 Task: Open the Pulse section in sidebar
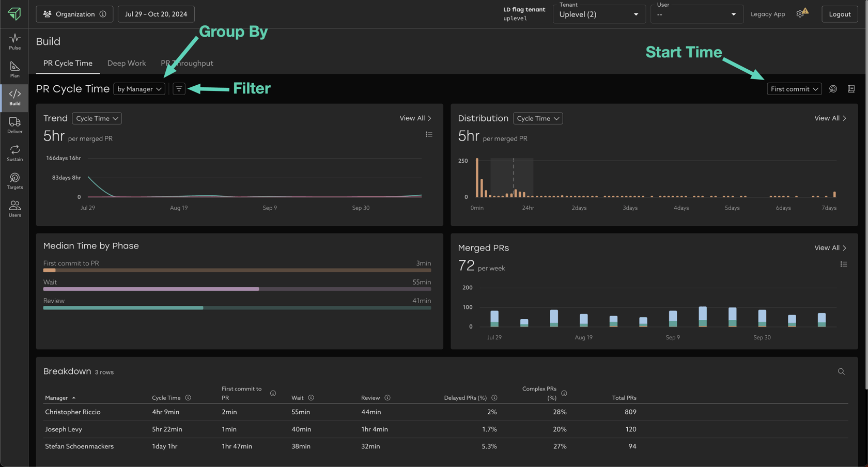click(x=14, y=41)
